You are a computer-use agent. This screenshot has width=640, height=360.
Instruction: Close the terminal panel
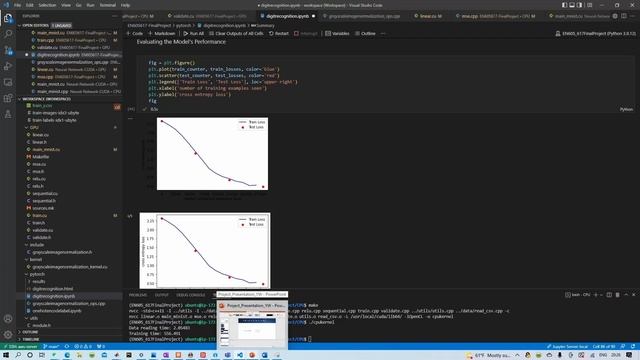[x=633, y=295]
